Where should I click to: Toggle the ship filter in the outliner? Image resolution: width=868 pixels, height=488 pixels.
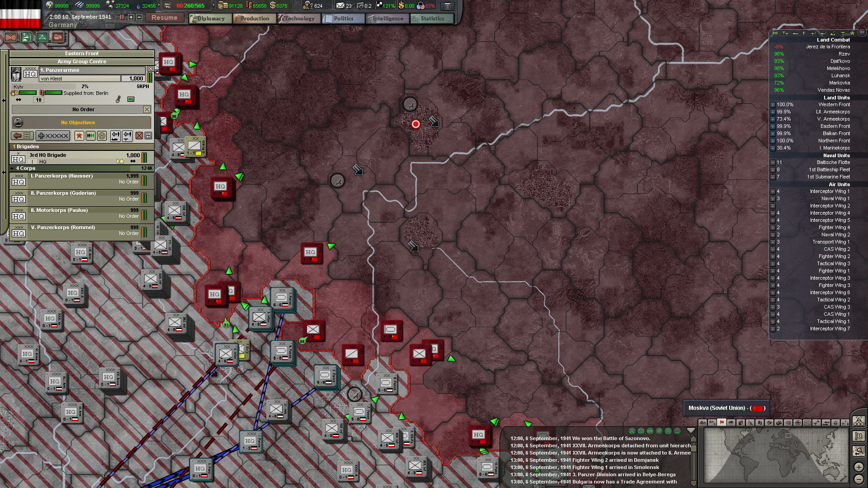click(x=795, y=33)
